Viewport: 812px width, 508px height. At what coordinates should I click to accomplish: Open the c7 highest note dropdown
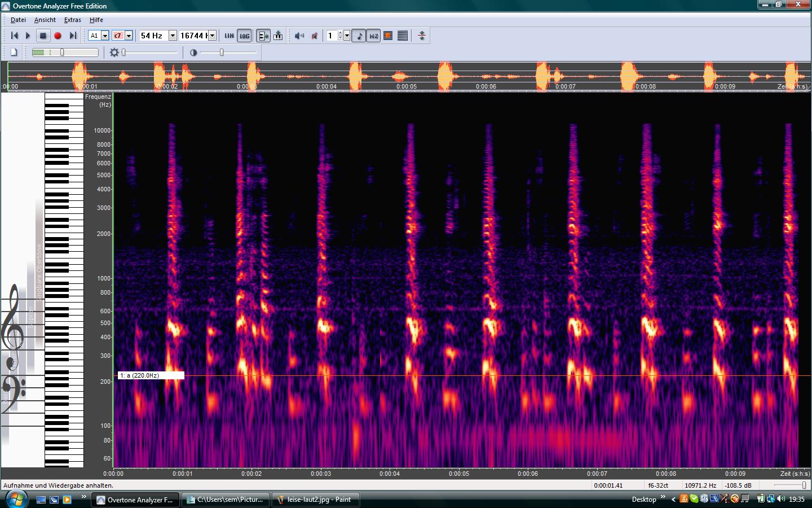click(x=129, y=36)
